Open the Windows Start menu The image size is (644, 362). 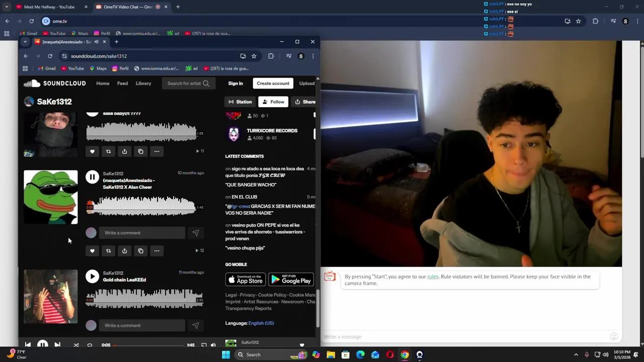tap(226, 354)
